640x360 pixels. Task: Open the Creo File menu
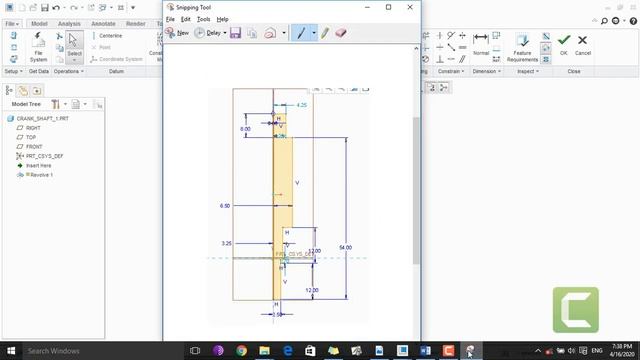click(12, 24)
